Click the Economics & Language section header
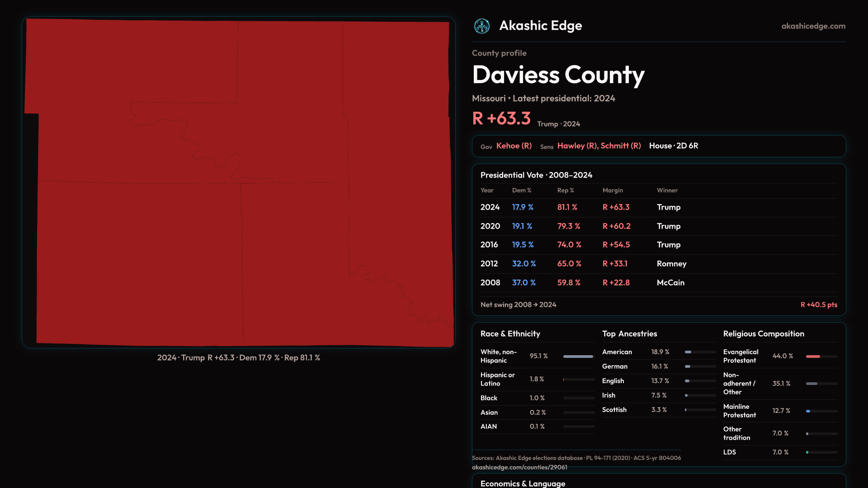 [x=523, y=483]
